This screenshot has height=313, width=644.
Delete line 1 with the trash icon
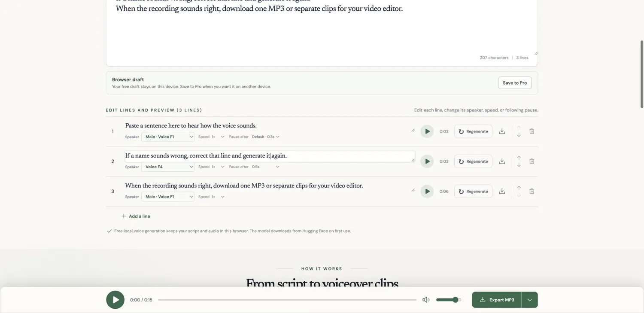[532, 131]
